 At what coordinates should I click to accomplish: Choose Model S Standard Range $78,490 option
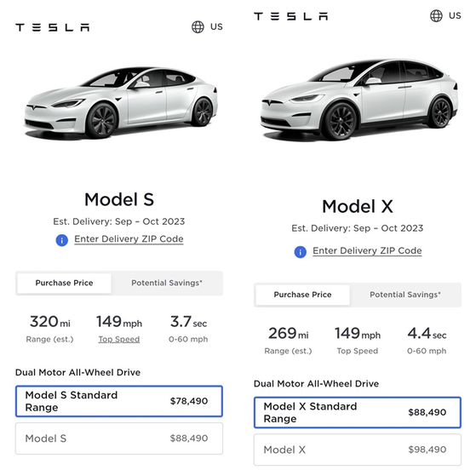coord(119,401)
